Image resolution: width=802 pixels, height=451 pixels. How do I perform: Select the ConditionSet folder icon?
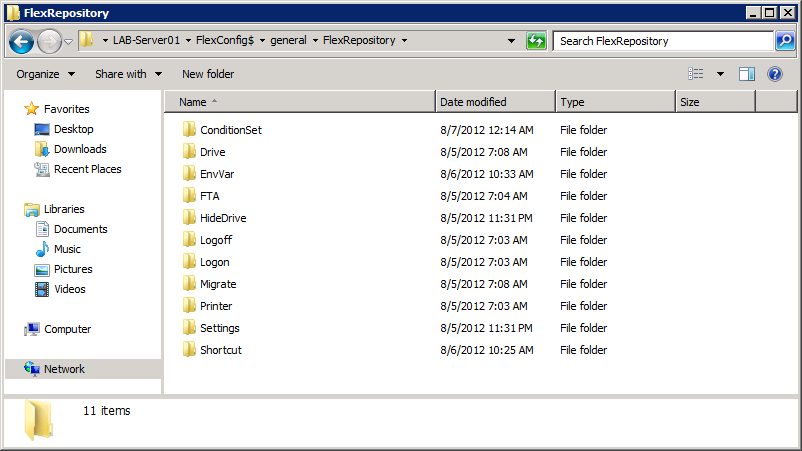tap(189, 129)
